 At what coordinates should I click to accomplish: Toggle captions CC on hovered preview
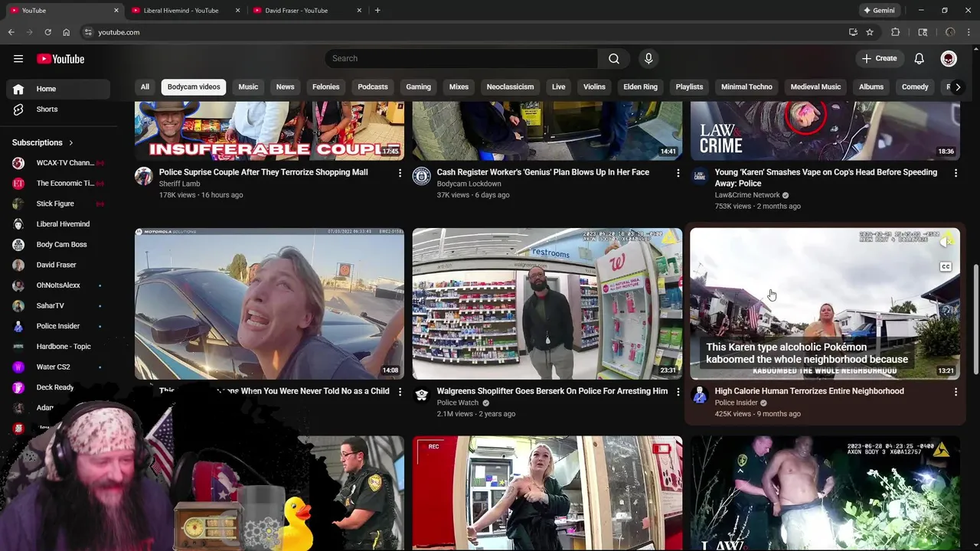[946, 267]
